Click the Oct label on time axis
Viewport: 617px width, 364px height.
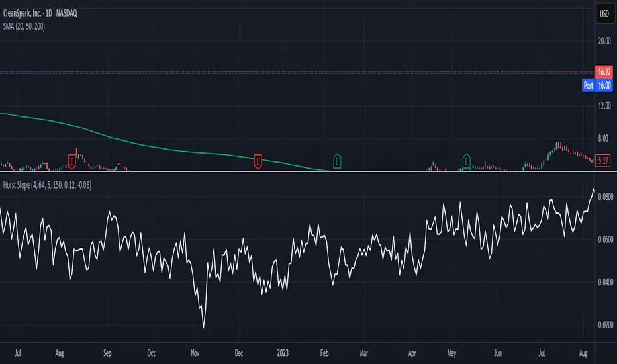click(x=151, y=353)
